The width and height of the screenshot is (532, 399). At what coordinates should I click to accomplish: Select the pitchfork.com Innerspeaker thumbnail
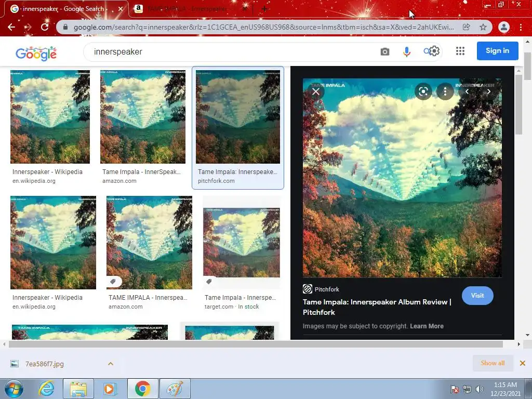238,117
